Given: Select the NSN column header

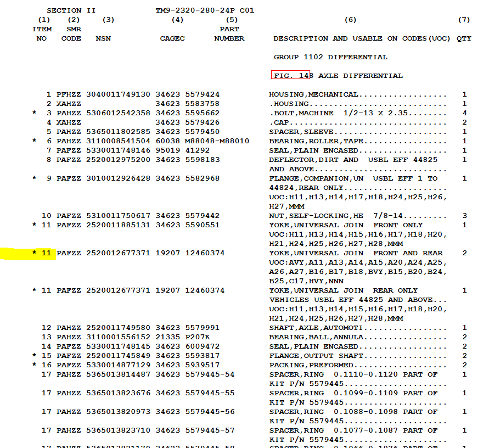Looking at the screenshot, I should click(x=103, y=38).
